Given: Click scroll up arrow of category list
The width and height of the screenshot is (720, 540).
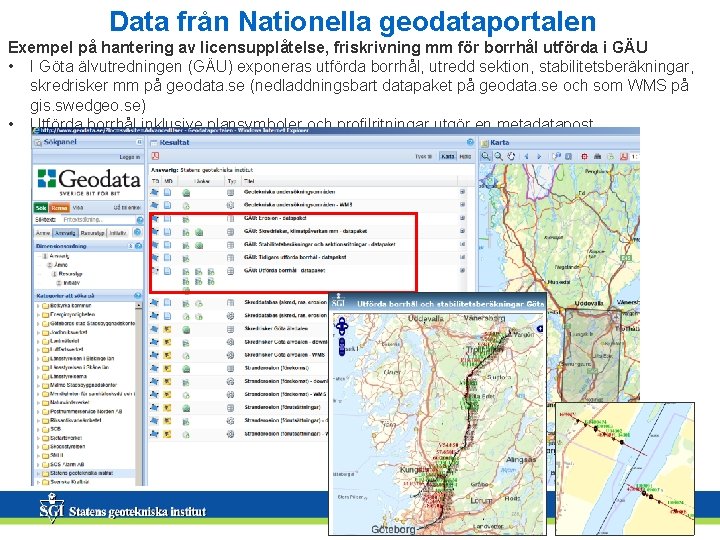Looking at the screenshot, I should click(139, 305).
